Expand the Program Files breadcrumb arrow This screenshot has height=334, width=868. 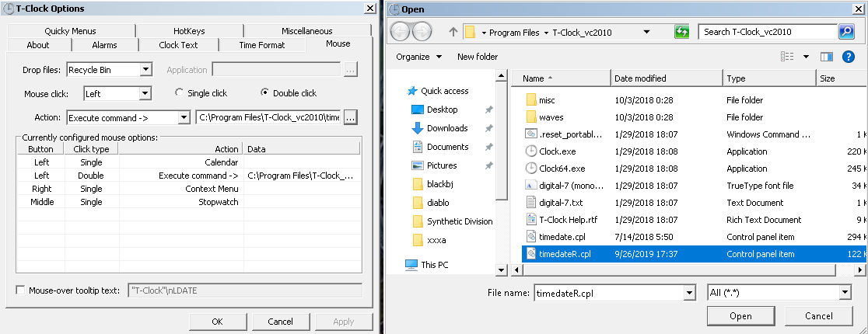tap(547, 33)
